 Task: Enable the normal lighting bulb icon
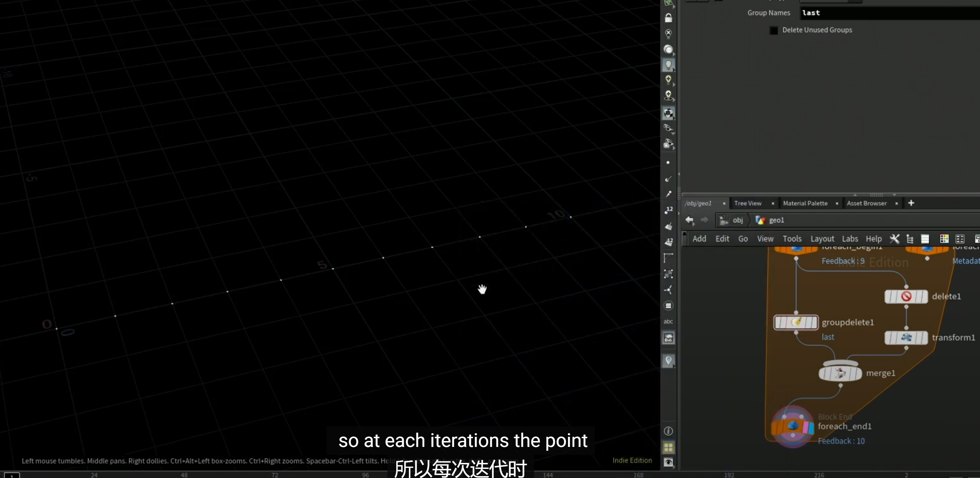tap(668, 65)
